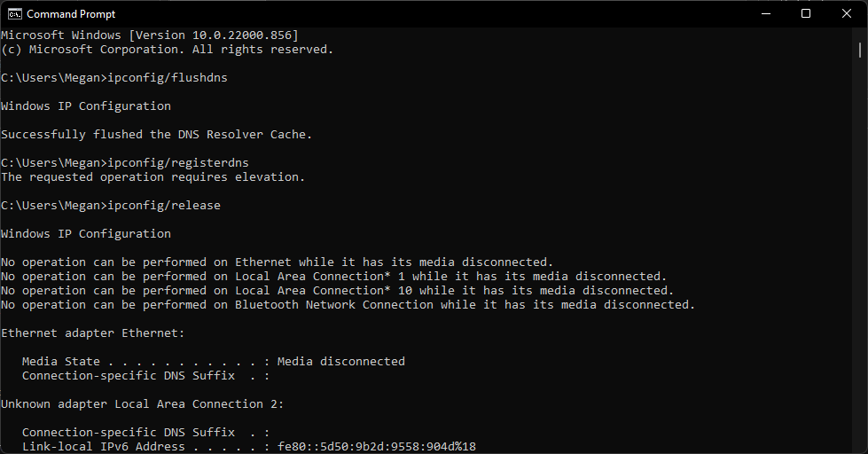The height and width of the screenshot is (454, 868).
Task: Click the ipconfig/registerdns command line
Action: [x=124, y=163]
